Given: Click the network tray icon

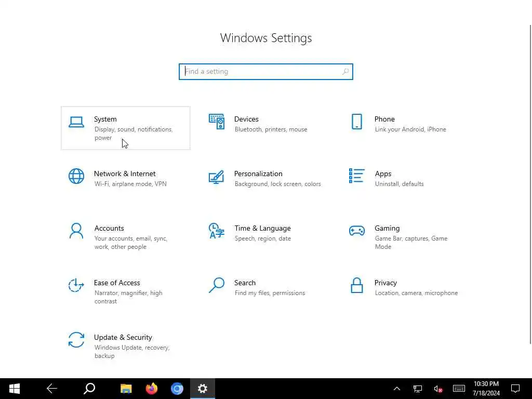Looking at the screenshot, I should [418, 389].
